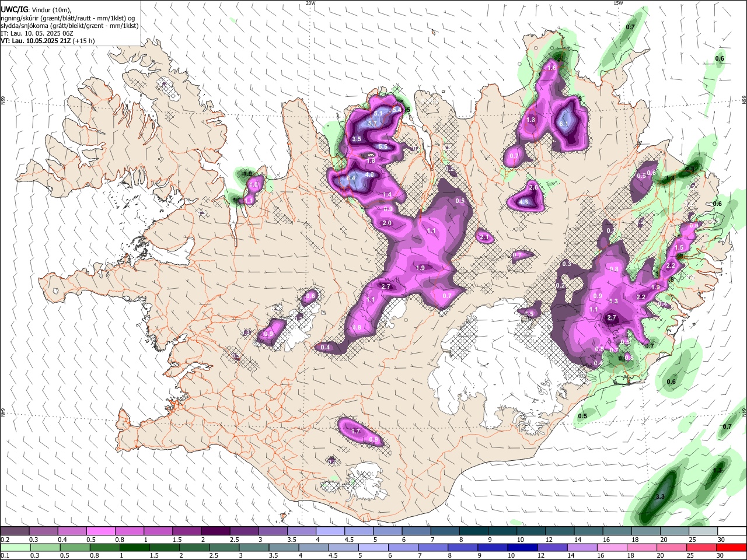This screenshot has width=747, height=560.
Task: Click the '0.2' label in the sleet/snow legend
Action: point(5,540)
